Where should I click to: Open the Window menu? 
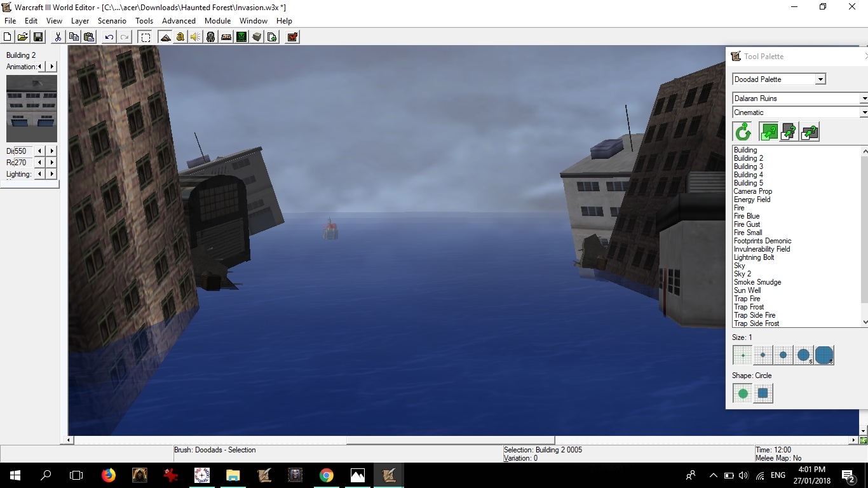254,21
